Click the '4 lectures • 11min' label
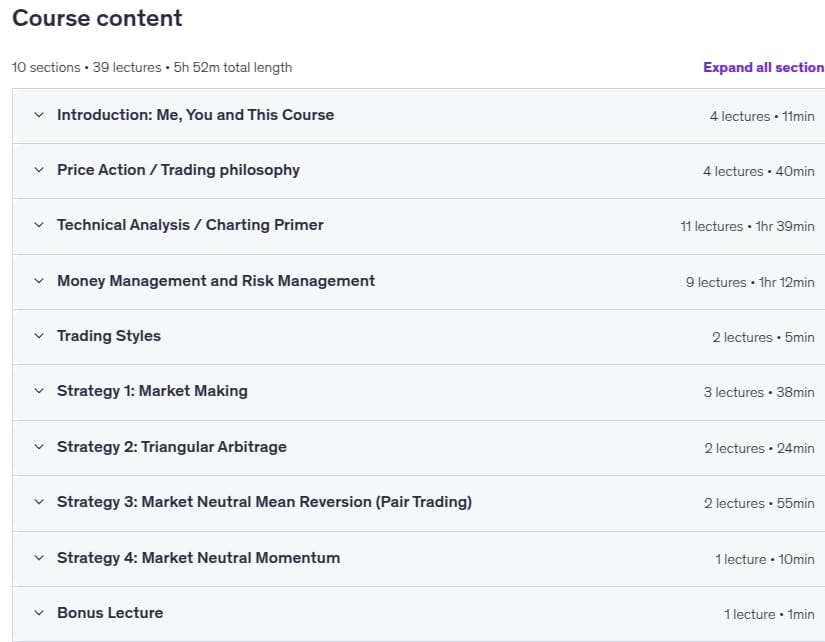Viewport: 825px width, 642px height. pyautogui.click(x=762, y=116)
